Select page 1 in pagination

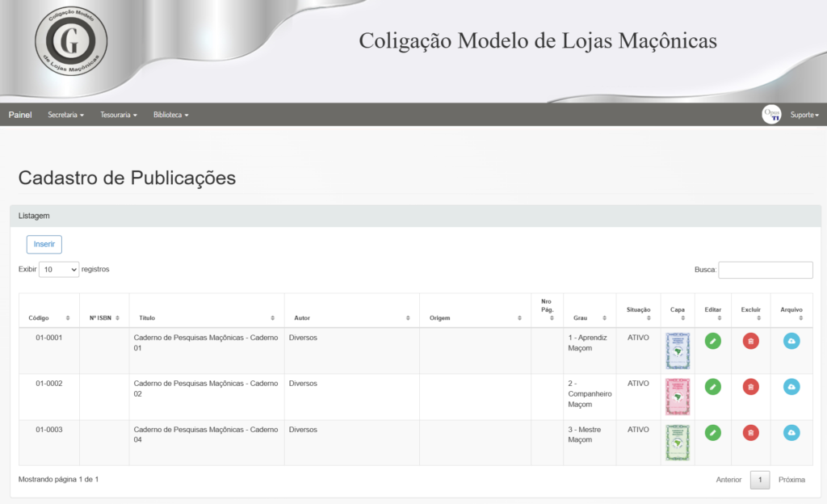pyautogui.click(x=759, y=480)
